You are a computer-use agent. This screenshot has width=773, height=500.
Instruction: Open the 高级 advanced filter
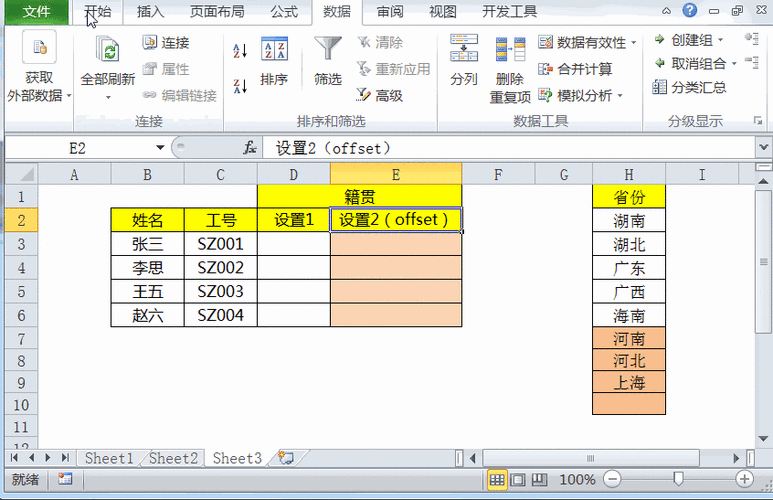380,95
